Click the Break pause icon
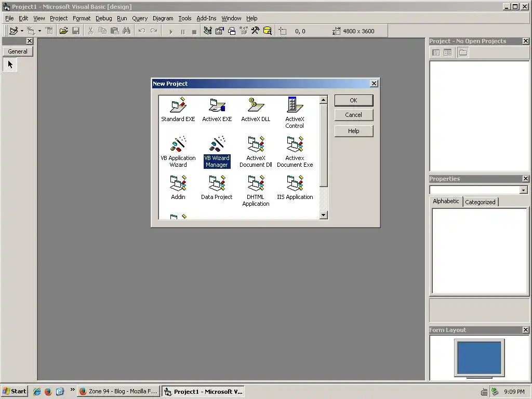532x399 pixels. pyautogui.click(x=182, y=32)
